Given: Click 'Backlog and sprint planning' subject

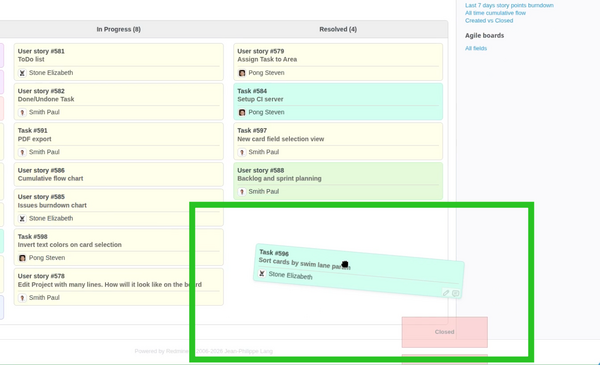Looking at the screenshot, I should pyautogui.click(x=279, y=178).
